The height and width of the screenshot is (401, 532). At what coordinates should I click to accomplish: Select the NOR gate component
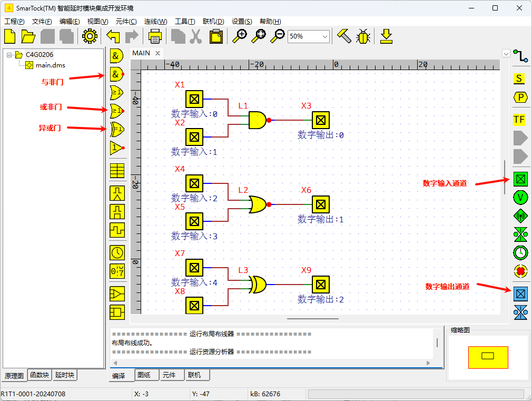click(x=117, y=111)
